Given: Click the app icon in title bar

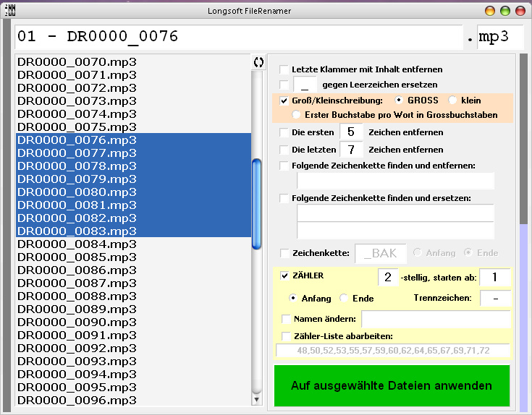Looking at the screenshot, I should (10, 10).
